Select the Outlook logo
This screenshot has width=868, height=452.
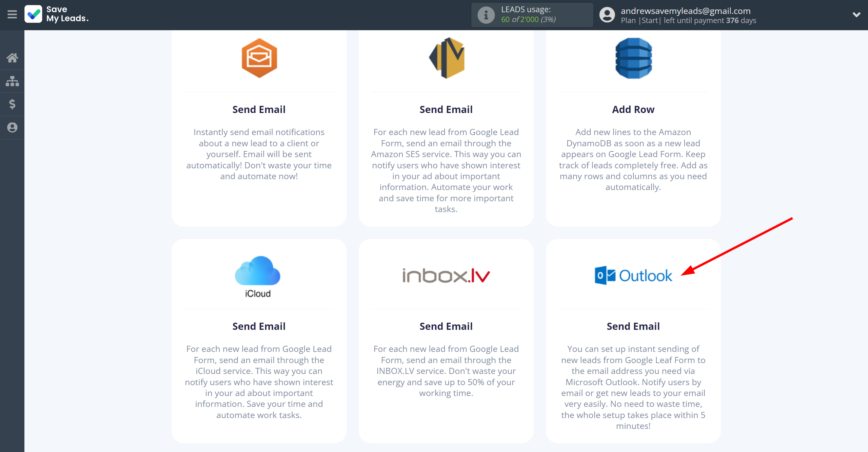[633, 276]
